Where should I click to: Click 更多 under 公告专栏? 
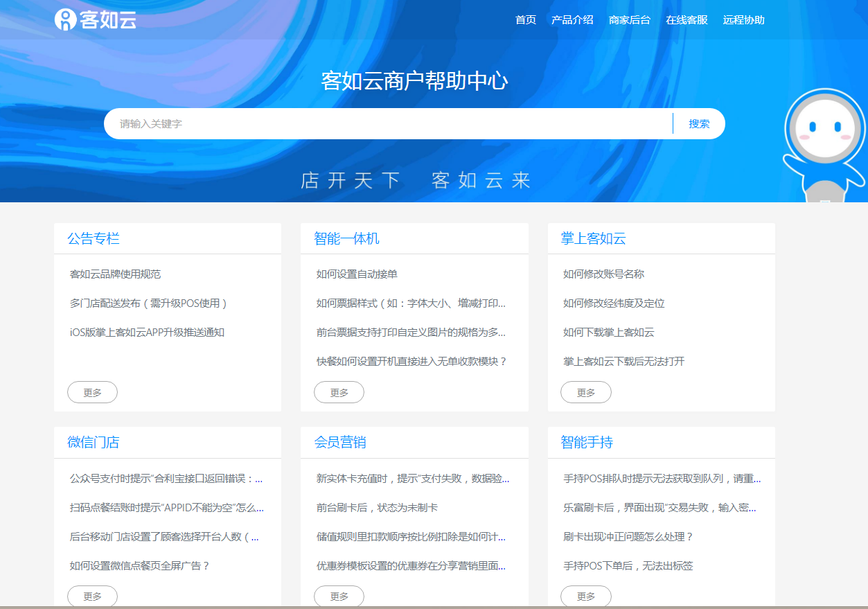[x=92, y=392]
